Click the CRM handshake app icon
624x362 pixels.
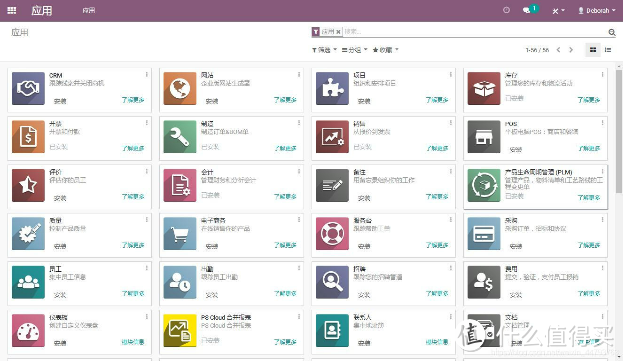coord(28,88)
